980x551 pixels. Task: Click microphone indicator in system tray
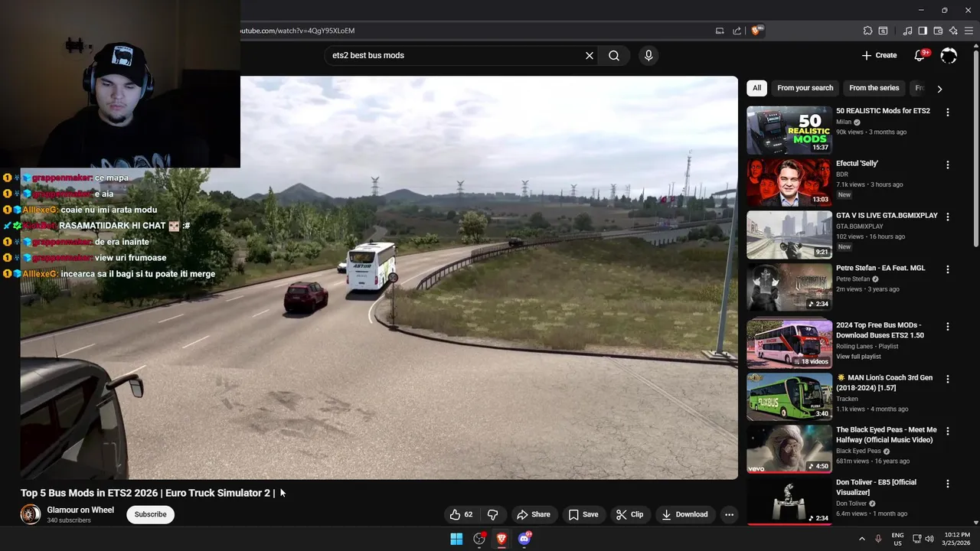pos(878,539)
